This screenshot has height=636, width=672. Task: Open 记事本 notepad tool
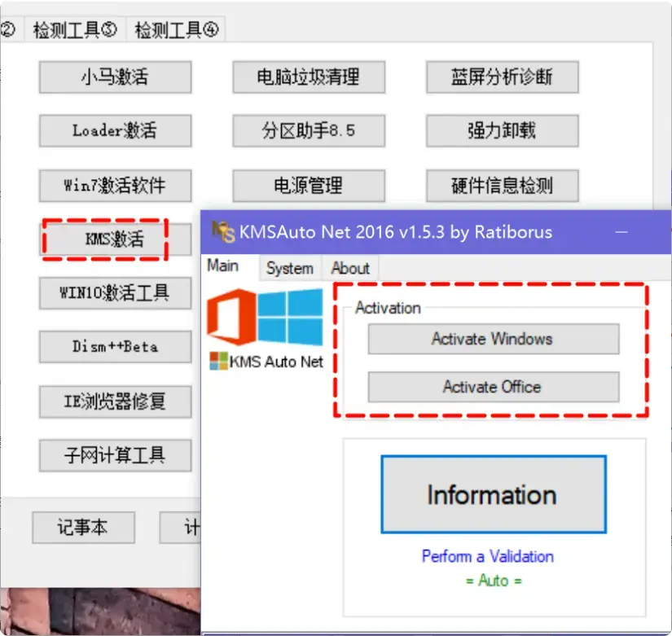(83, 528)
